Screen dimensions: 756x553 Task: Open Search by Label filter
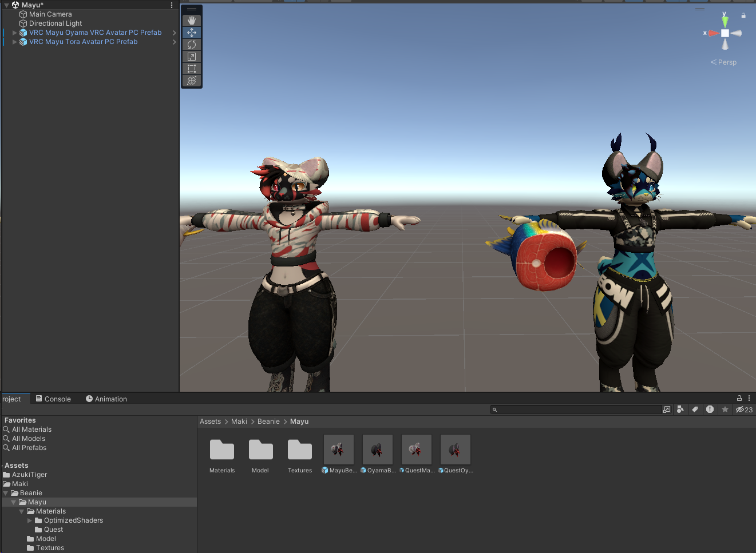click(695, 409)
